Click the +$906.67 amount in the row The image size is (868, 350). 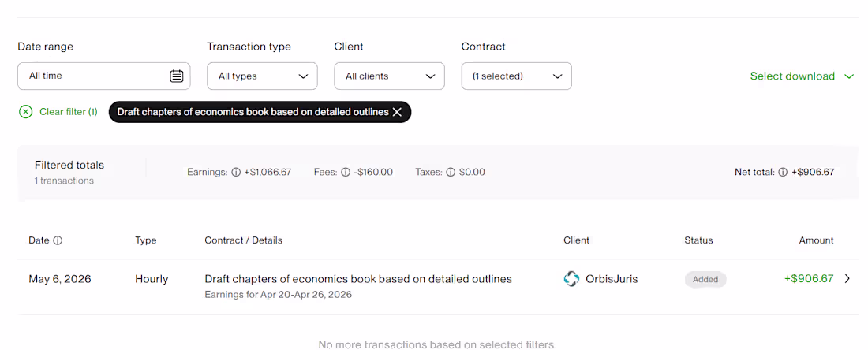[809, 279]
